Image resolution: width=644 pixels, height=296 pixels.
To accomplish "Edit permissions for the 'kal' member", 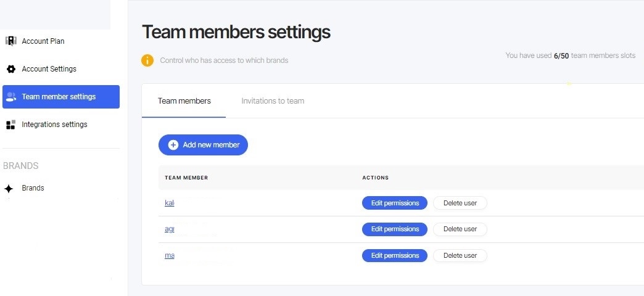I will tap(395, 203).
